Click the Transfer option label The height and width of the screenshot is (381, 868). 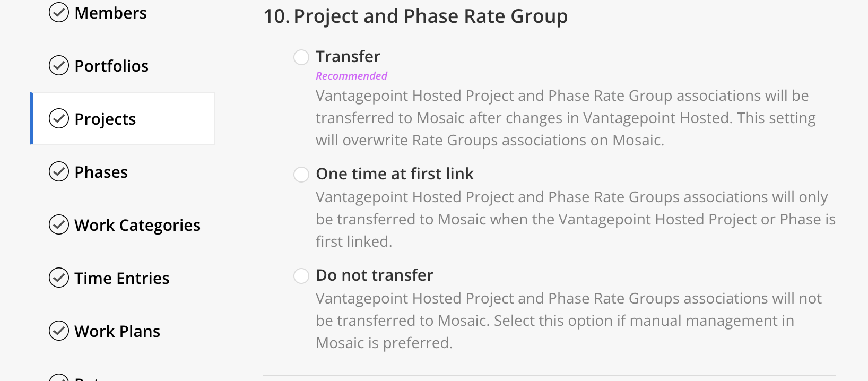348,56
